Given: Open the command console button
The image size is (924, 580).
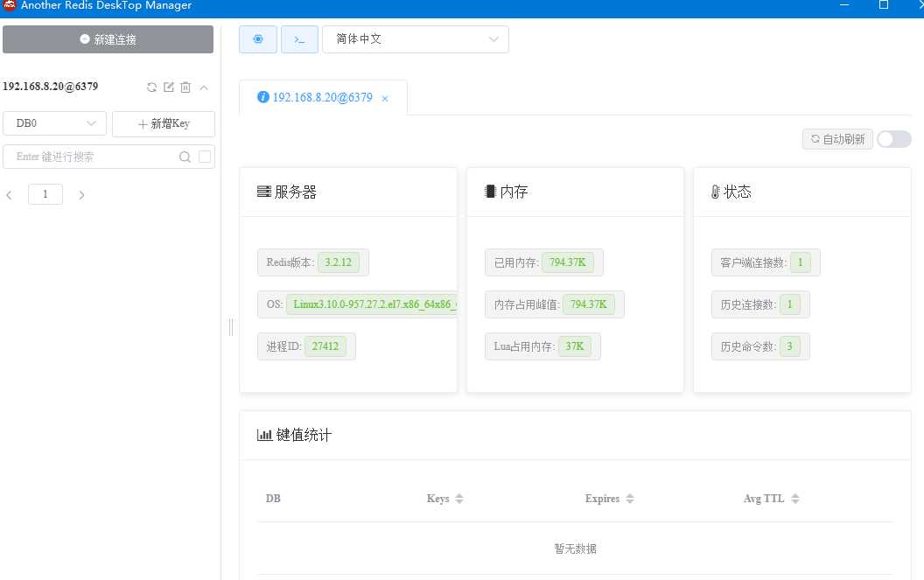Looking at the screenshot, I should click(299, 39).
